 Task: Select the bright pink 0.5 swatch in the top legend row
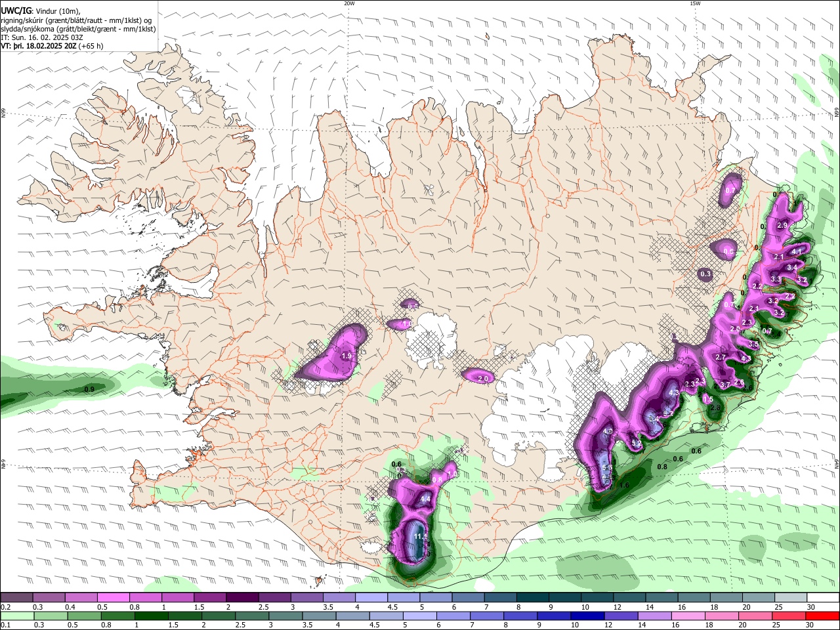(113, 597)
